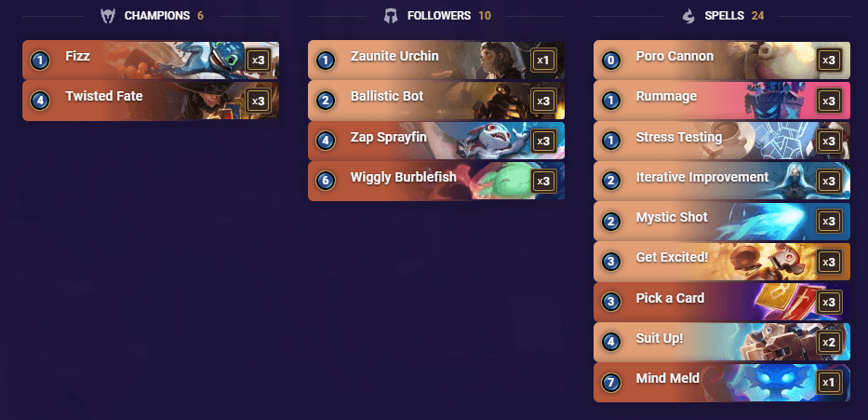The width and height of the screenshot is (868, 420).
Task: Select the Zap Sprayfin follower card
Action: point(436,141)
